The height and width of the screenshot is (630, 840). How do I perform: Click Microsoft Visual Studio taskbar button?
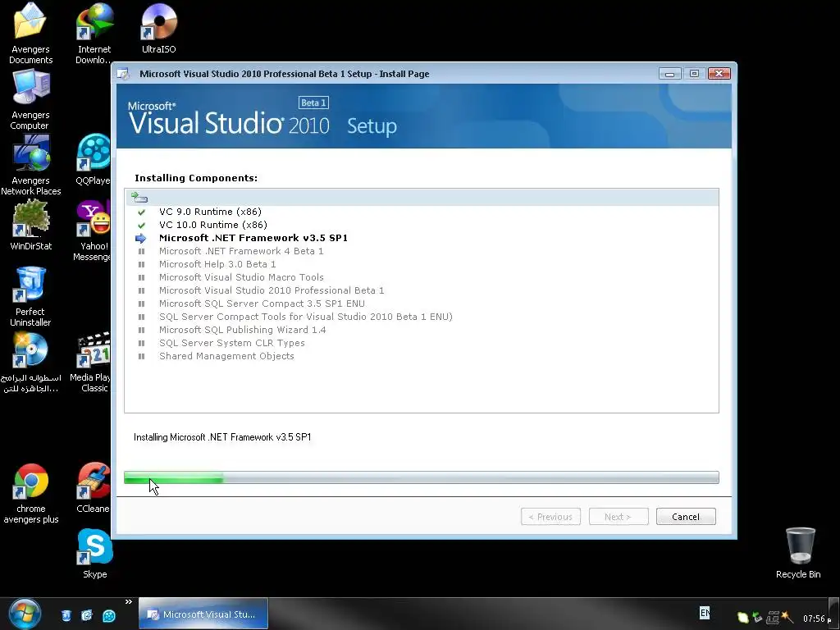pos(203,614)
